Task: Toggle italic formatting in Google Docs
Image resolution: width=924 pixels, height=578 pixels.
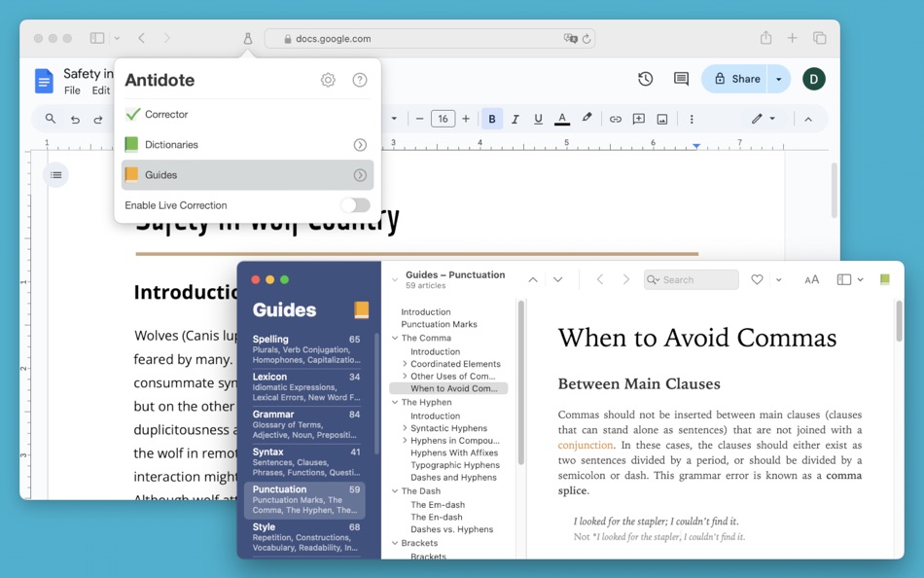Action: click(x=515, y=119)
